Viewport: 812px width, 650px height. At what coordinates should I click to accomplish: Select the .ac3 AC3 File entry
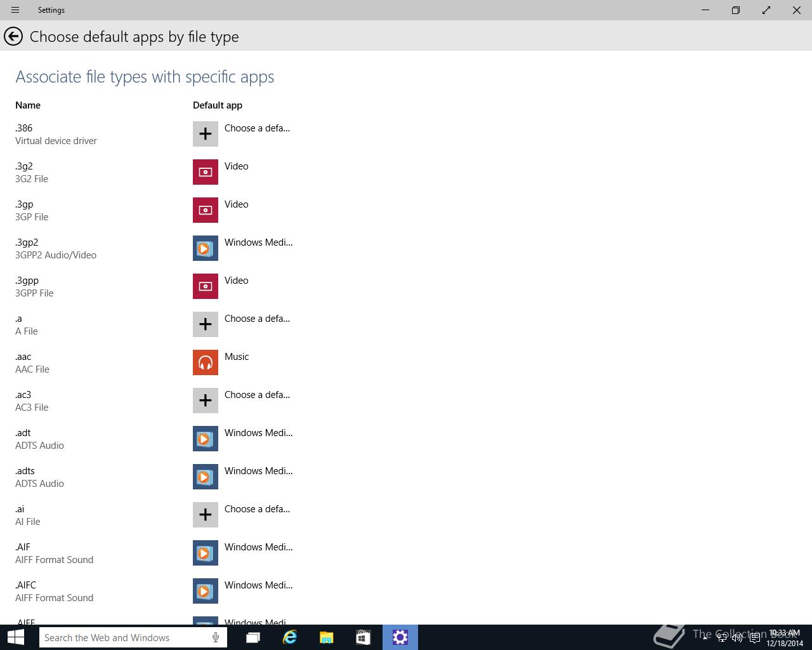point(32,401)
